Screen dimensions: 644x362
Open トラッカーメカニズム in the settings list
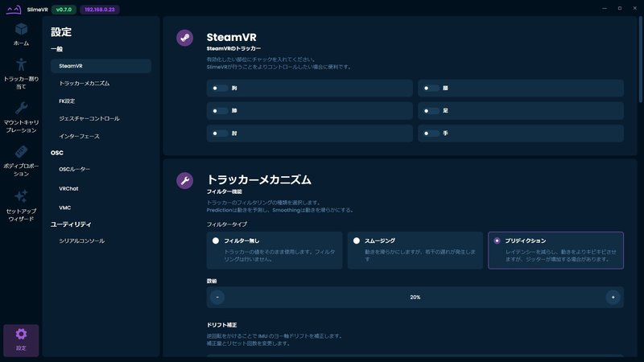(x=101, y=84)
